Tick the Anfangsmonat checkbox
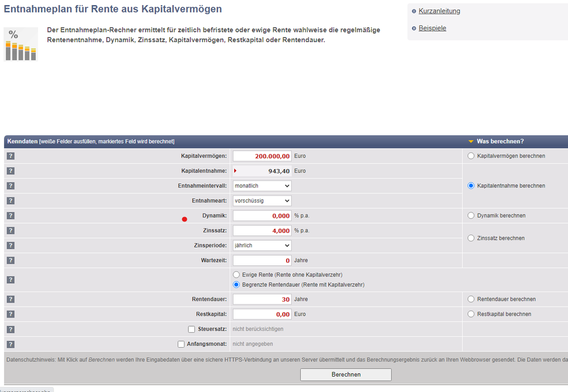The width and height of the screenshot is (568, 392). click(181, 344)
